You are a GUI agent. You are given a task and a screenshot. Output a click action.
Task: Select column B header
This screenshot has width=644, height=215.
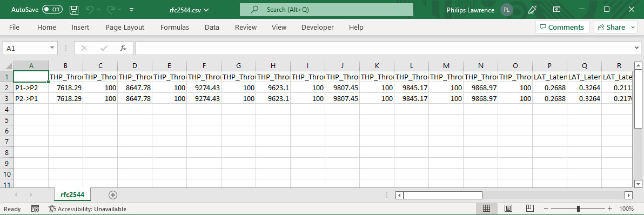click(x=66, y=66)
